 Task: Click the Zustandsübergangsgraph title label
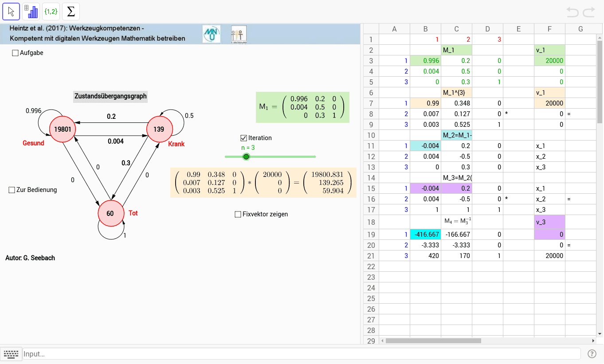(x=110, y=96)
